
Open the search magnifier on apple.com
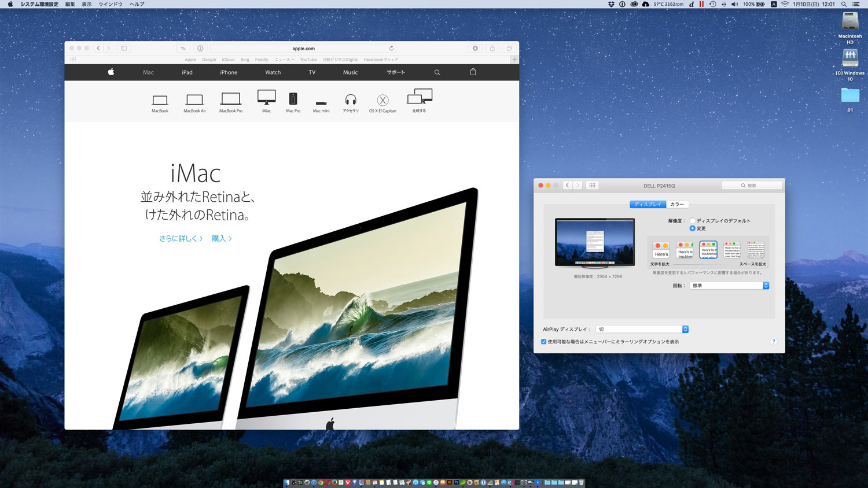(437, 72)
